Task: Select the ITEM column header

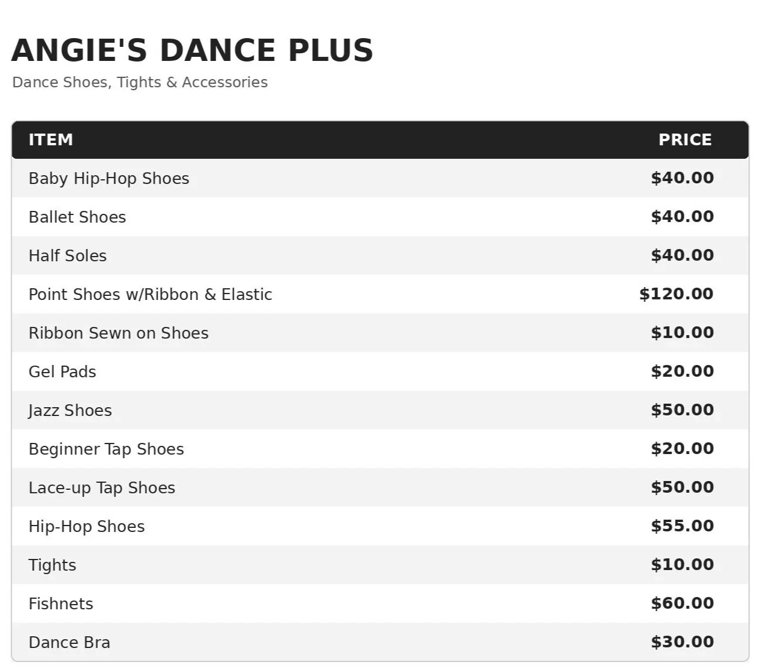Action: point(51,139)
